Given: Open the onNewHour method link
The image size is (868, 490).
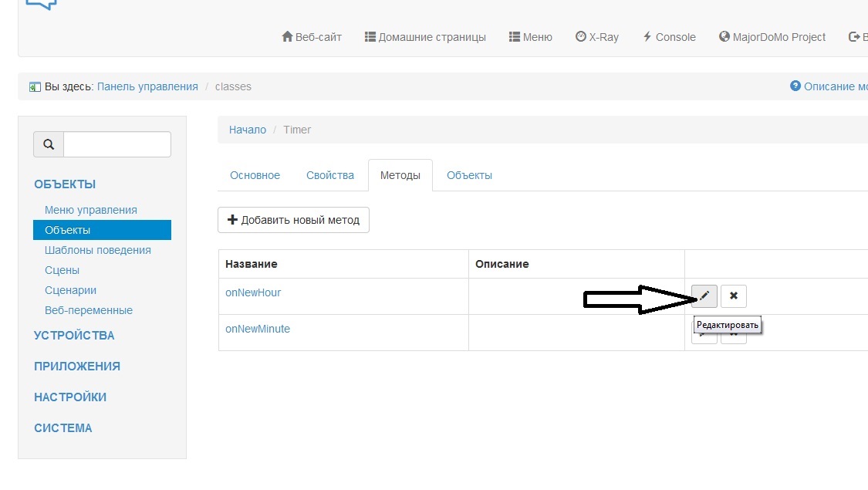Looking at the screenshot, I should (253, 293).
